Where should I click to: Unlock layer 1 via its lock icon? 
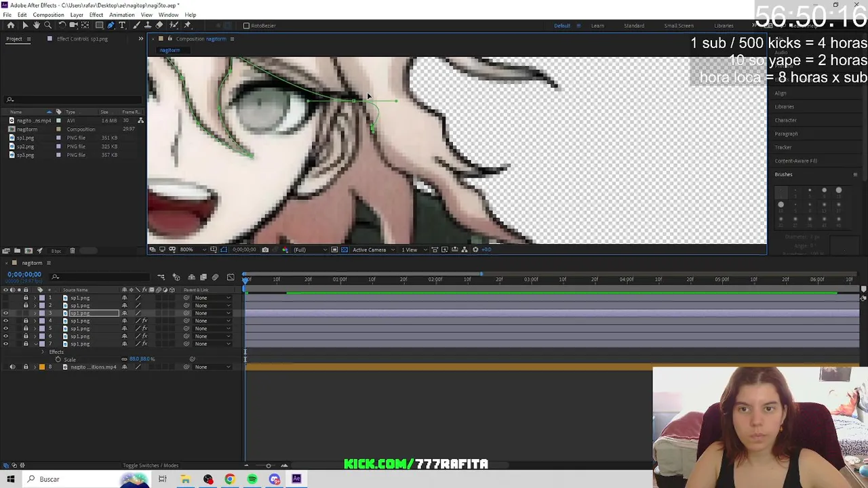pyautogui.click(x=26, y=298)
